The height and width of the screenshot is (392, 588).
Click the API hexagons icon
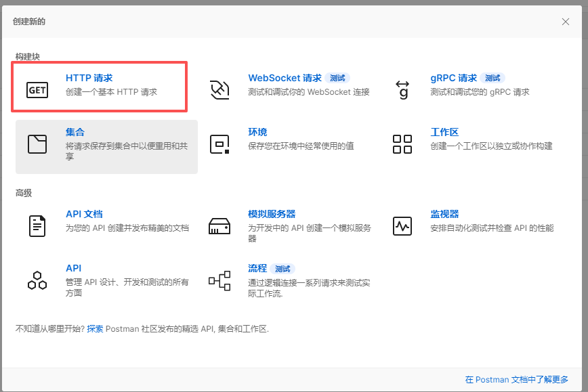point(37,280)
